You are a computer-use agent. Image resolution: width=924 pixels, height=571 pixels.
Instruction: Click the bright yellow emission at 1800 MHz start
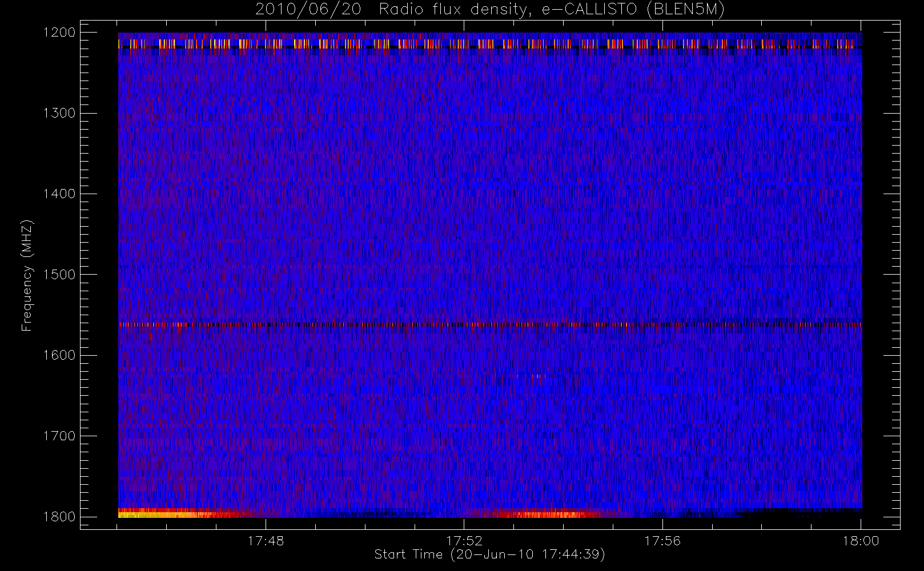coord(166,514)
